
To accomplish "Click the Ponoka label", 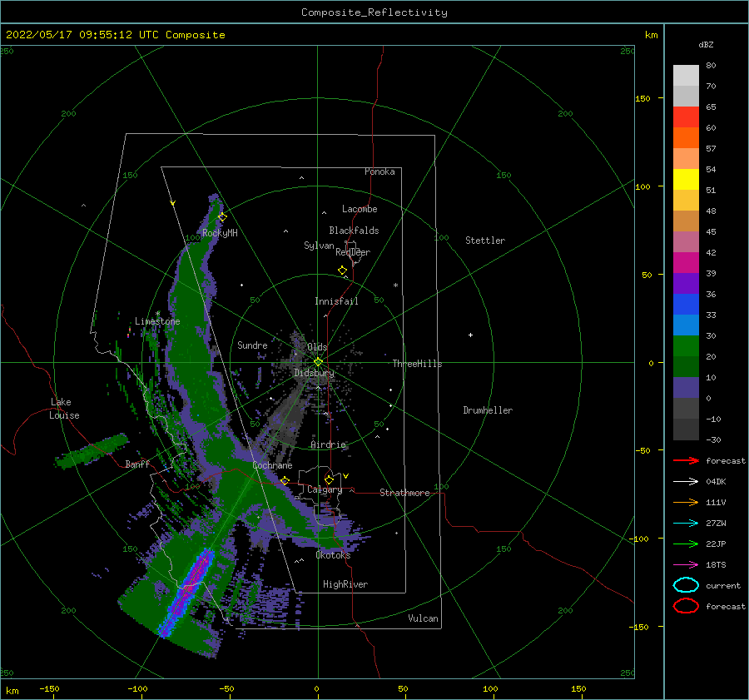I will [379, 171].
